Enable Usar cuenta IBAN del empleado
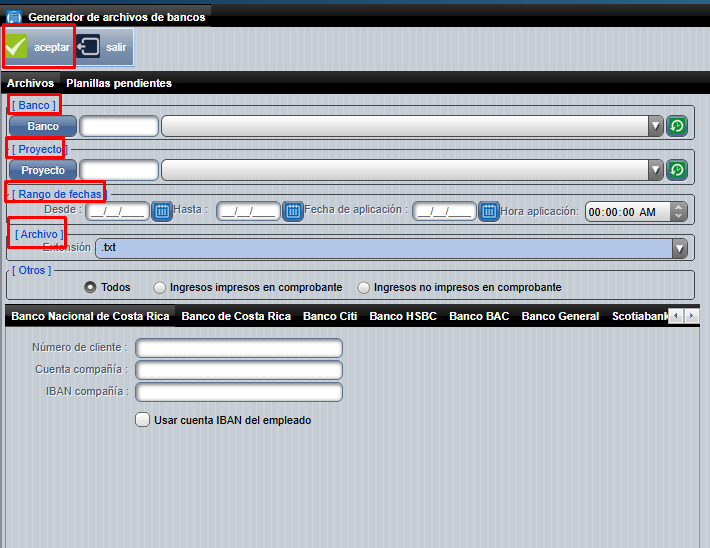The height and width of the screenshot is (548, 710). coord(143,420)
